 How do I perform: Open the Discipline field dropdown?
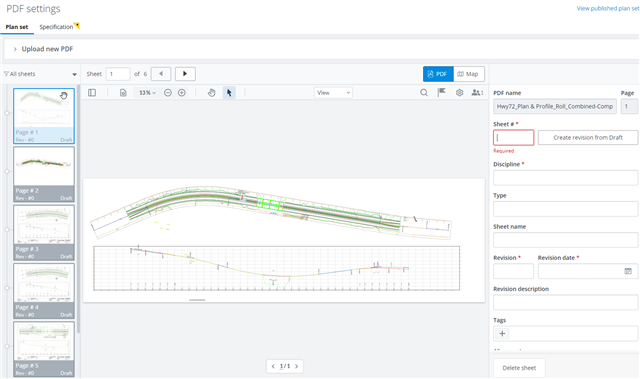click(565, 178)
